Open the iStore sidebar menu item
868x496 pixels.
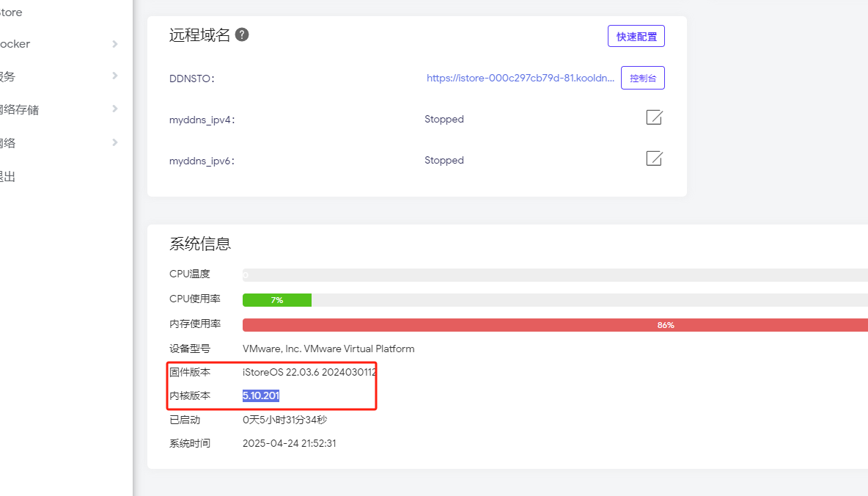click(11, 12)
